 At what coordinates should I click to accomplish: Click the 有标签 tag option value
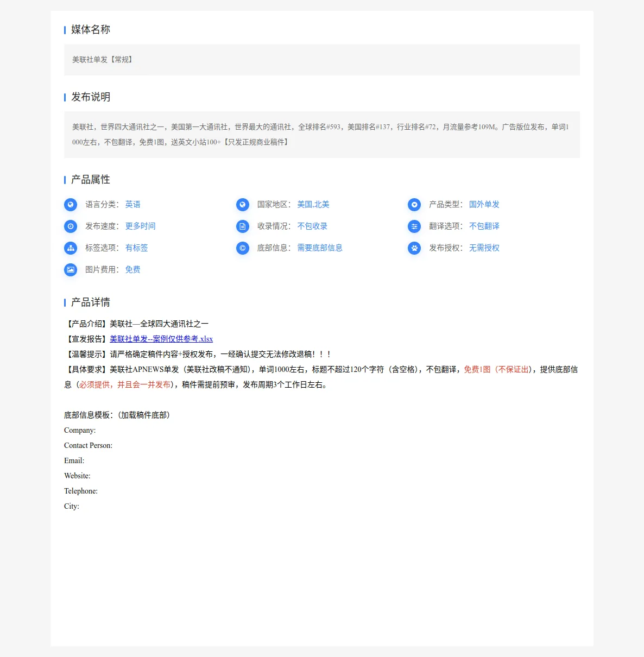click(137, 248)
